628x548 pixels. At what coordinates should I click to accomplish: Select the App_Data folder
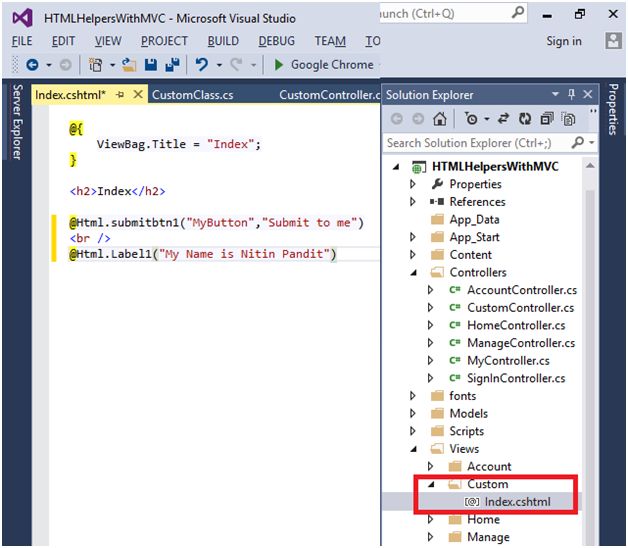[x=474, y=220]
